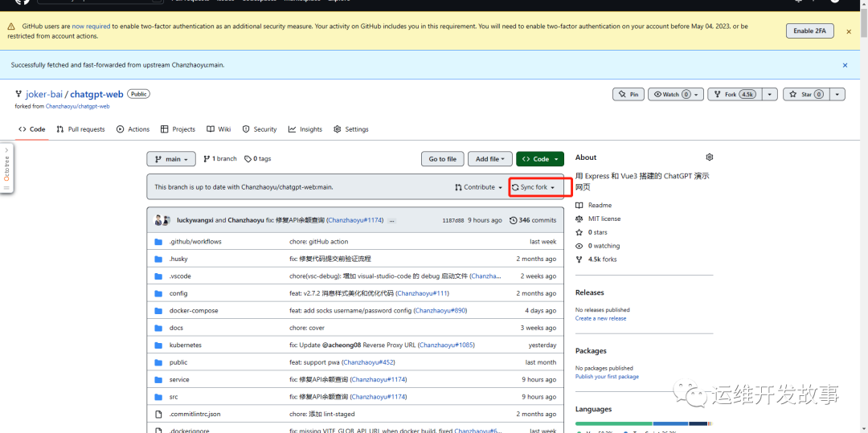868x433 pixels.
Task: Follow the 'now required' link
Action: (x=91, y=26)
